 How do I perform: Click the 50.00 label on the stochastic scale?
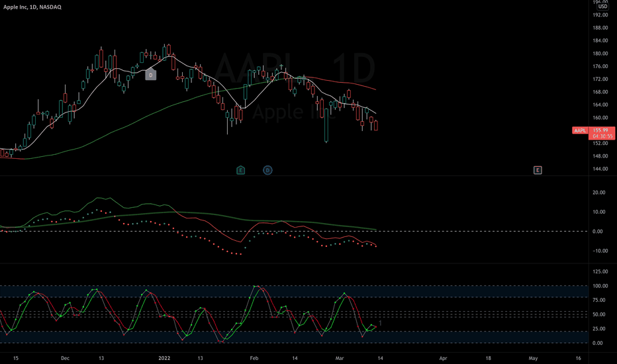[x=599, y=314]
